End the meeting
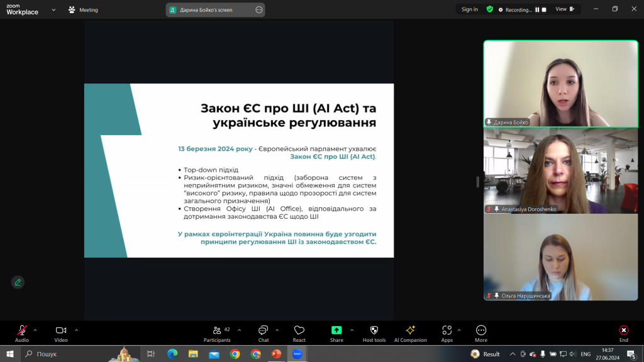This screenshot has width=644, height=362. tap(623, 334)
